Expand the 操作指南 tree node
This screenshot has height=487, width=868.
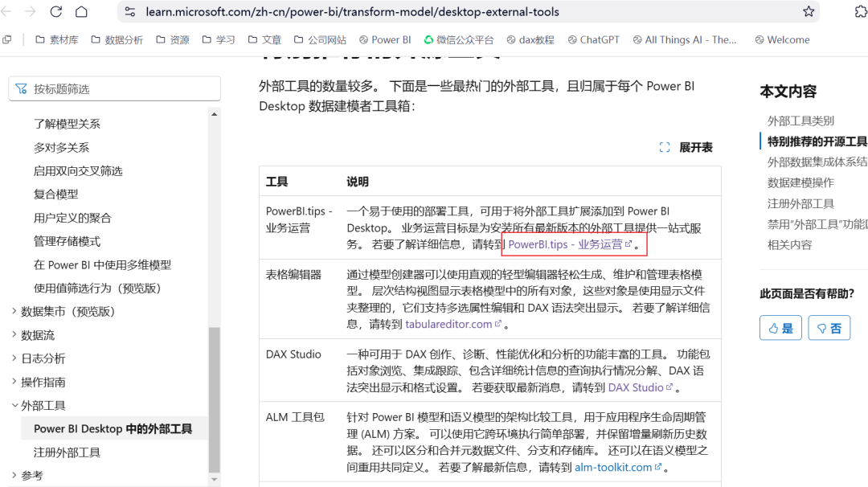[x=14, y=382]
